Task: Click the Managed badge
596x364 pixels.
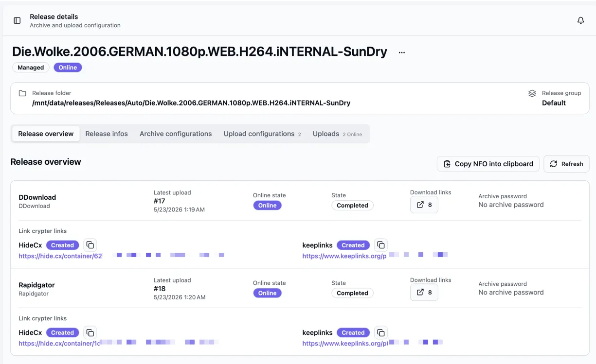Action: 31,68
